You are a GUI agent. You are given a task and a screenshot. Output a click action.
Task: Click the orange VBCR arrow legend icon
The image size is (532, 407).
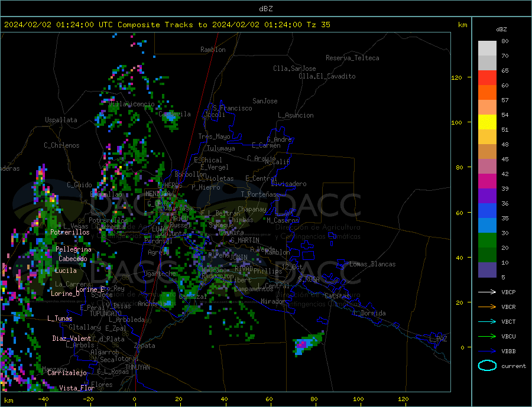(x=487, y=307)
